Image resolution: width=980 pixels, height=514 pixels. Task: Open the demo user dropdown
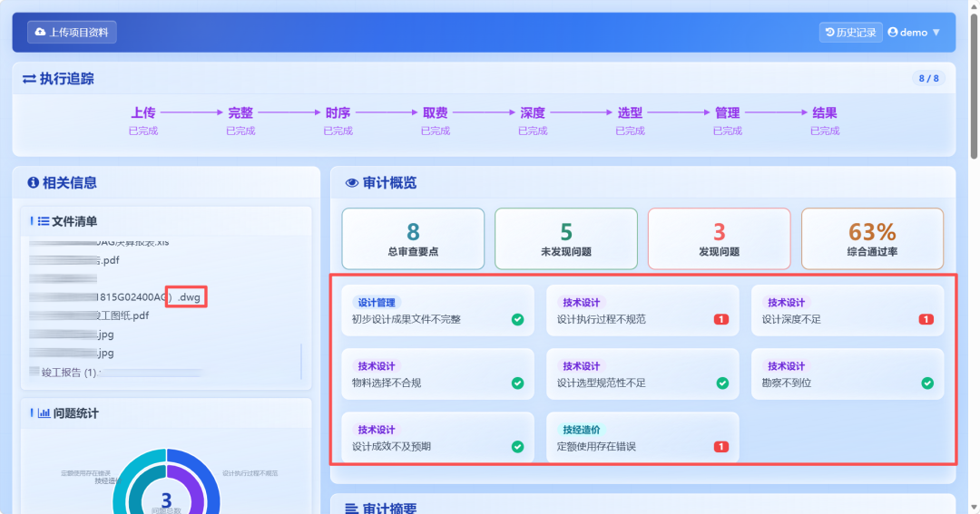click(x=914, y=33)
